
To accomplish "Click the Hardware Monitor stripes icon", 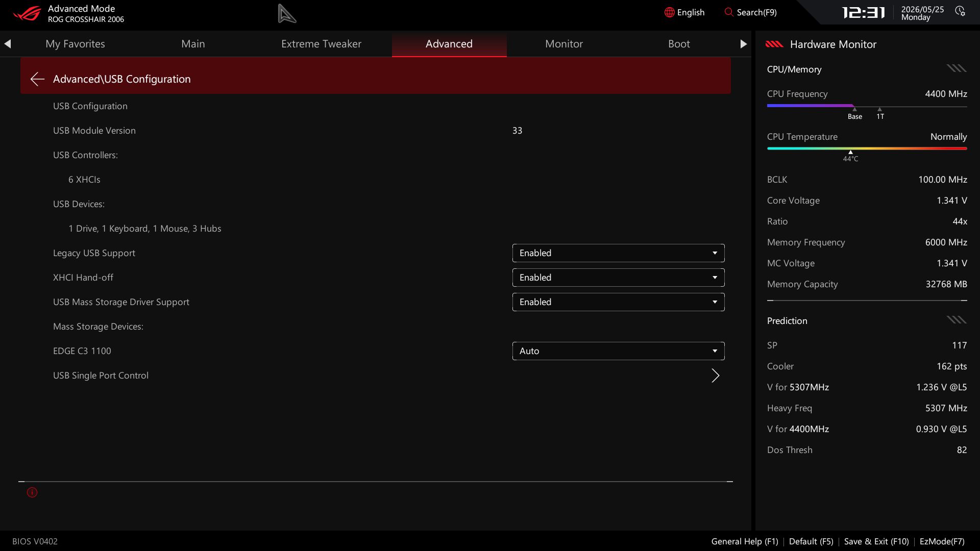I will 774,44.
